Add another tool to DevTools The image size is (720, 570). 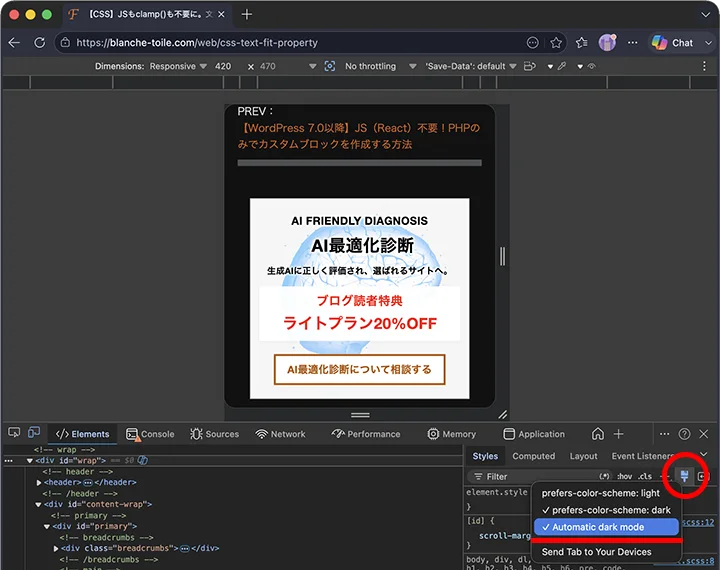click(619, 434)
